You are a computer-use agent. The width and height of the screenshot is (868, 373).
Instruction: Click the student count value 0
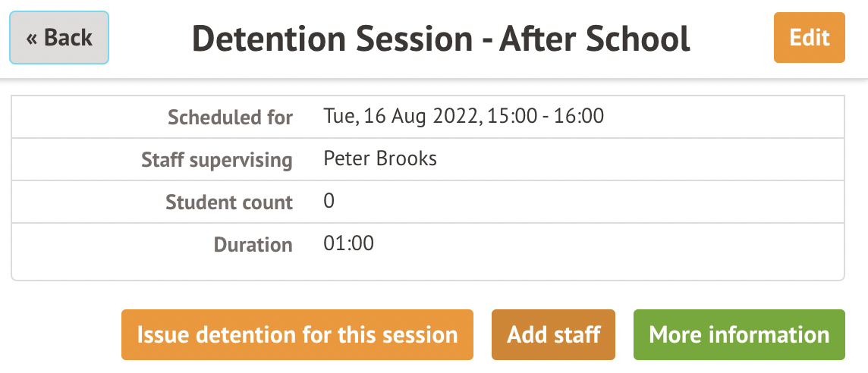(329, 202)
